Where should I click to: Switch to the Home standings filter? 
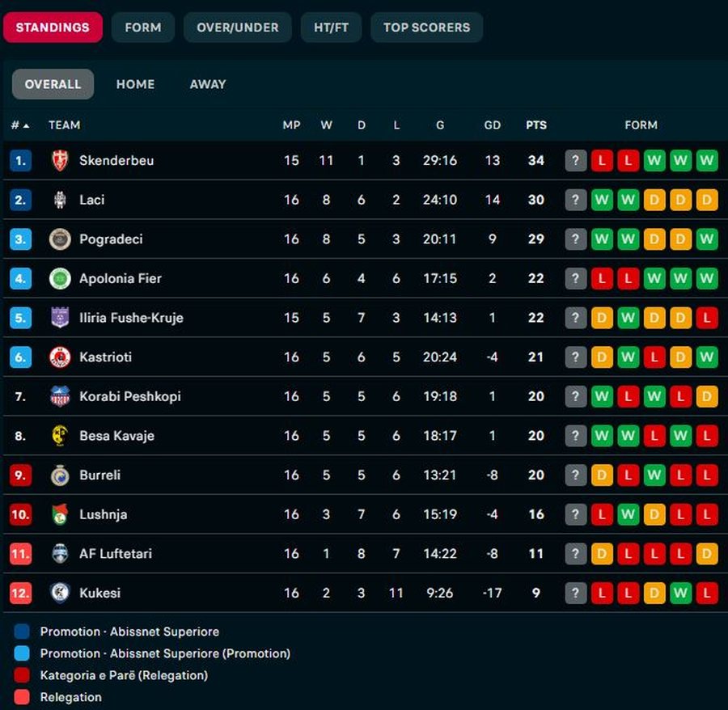[x=135, y=84]
